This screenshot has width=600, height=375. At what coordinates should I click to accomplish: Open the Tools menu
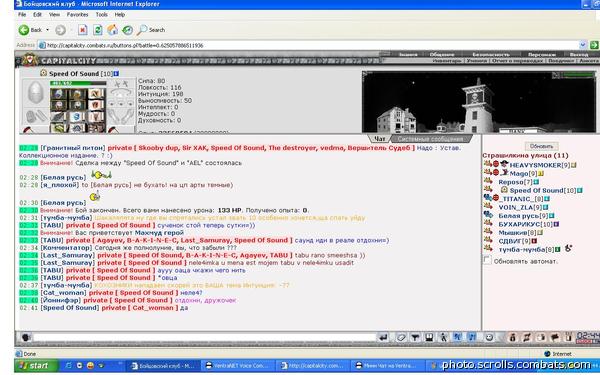pos(101,15)
